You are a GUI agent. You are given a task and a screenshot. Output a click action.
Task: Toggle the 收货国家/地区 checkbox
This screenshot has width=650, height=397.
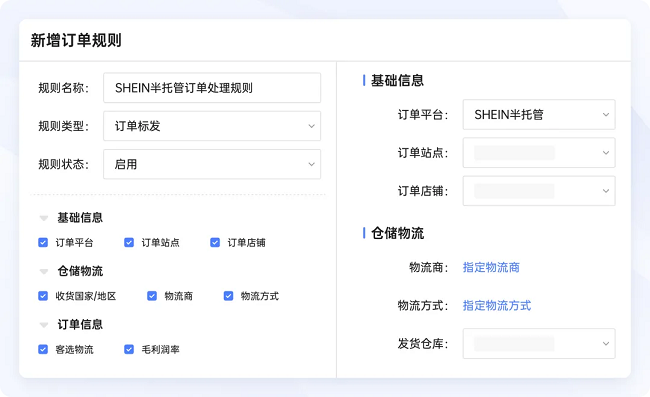pos(43,296)
